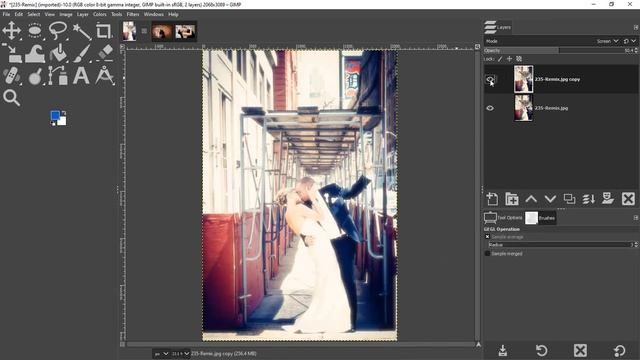Screen dimensions: 640x360
Task: Open the Tool Options tab configuration menu
Action: [636, 218]
